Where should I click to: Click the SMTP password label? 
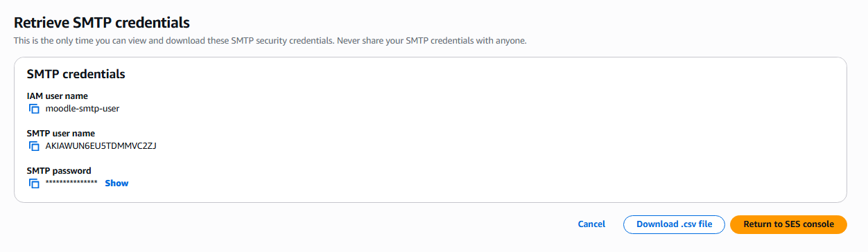click(x=59, y=171)
